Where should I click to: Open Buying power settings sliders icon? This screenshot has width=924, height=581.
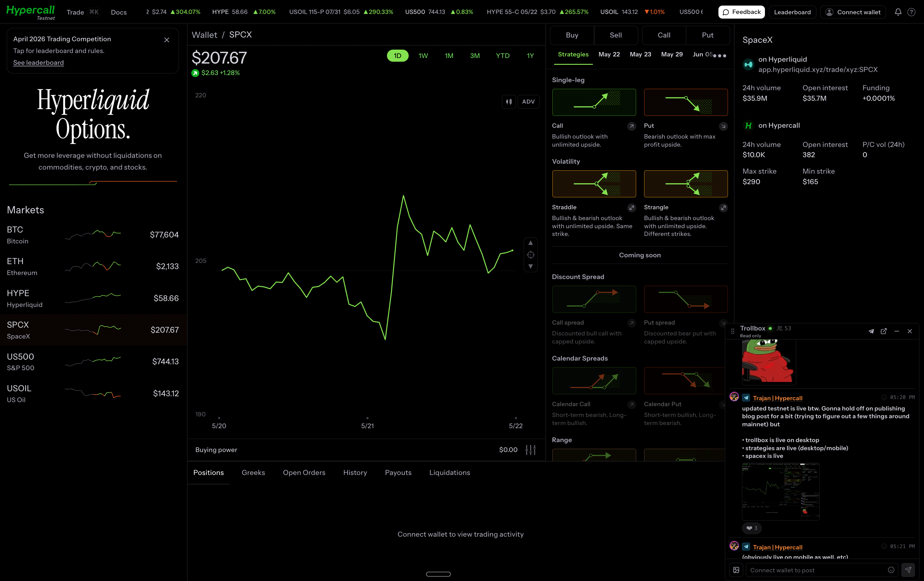click(x=530, y=450)
